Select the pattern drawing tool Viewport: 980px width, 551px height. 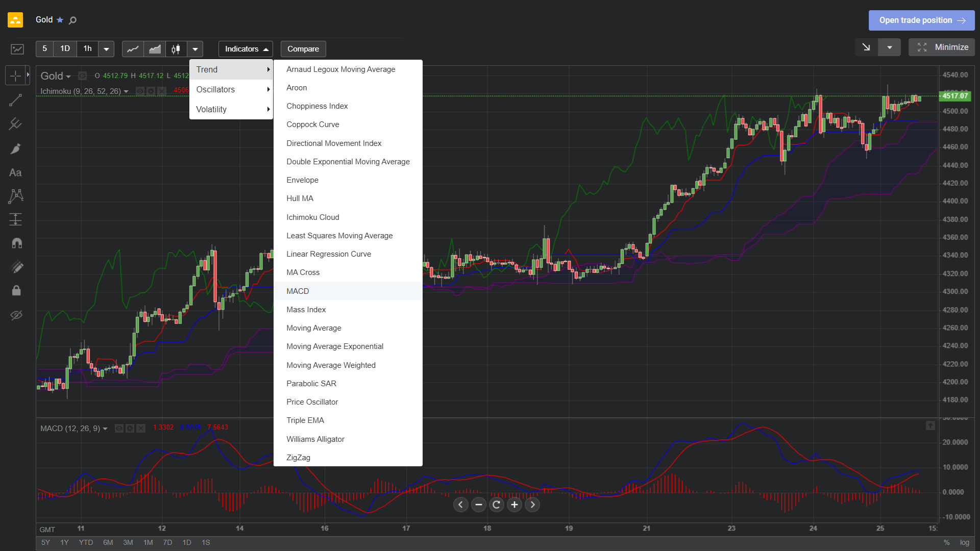[16, 196]
